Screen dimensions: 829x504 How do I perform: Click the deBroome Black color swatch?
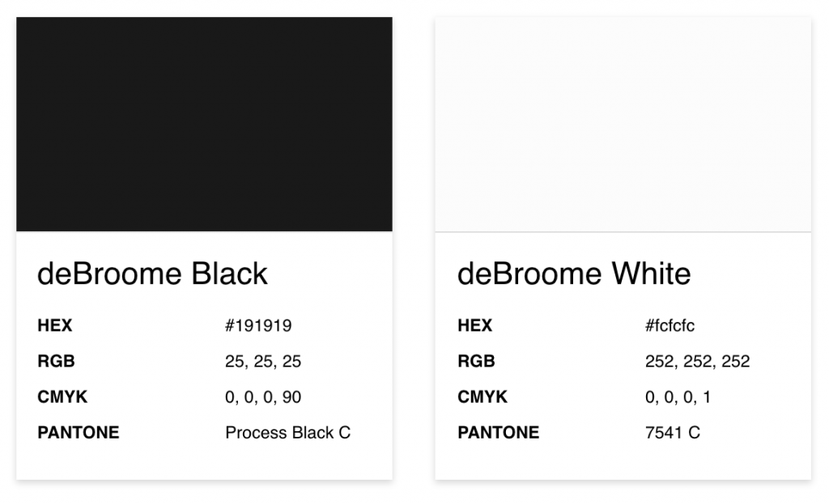tap(204, 124)
